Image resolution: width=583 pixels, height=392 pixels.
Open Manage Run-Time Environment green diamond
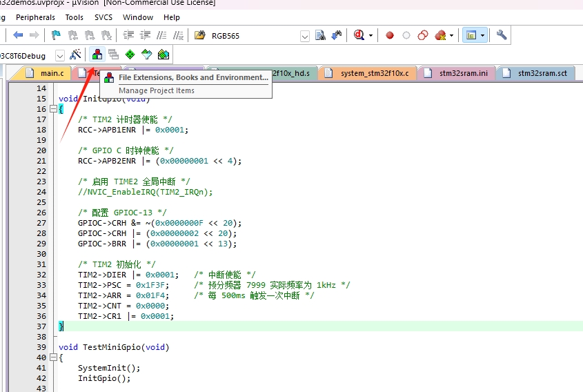pos(130,55)
